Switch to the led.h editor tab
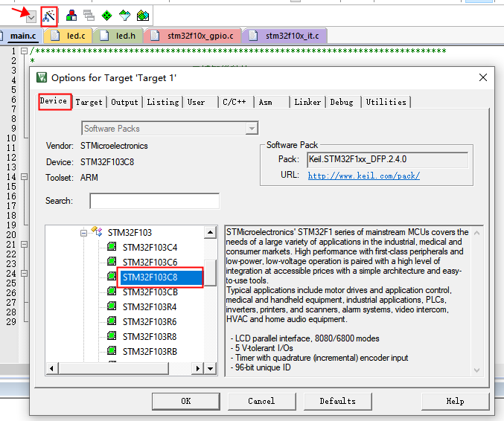The image size is (504, 421). 118,36
